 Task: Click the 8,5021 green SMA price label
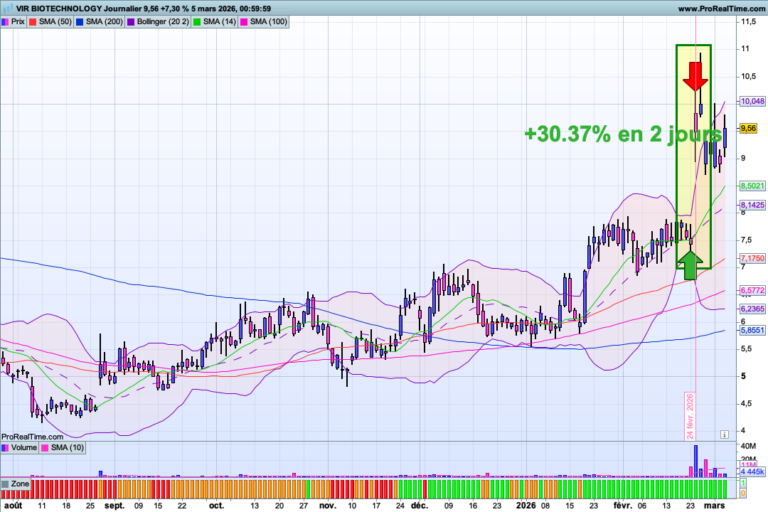pos(751,186)
